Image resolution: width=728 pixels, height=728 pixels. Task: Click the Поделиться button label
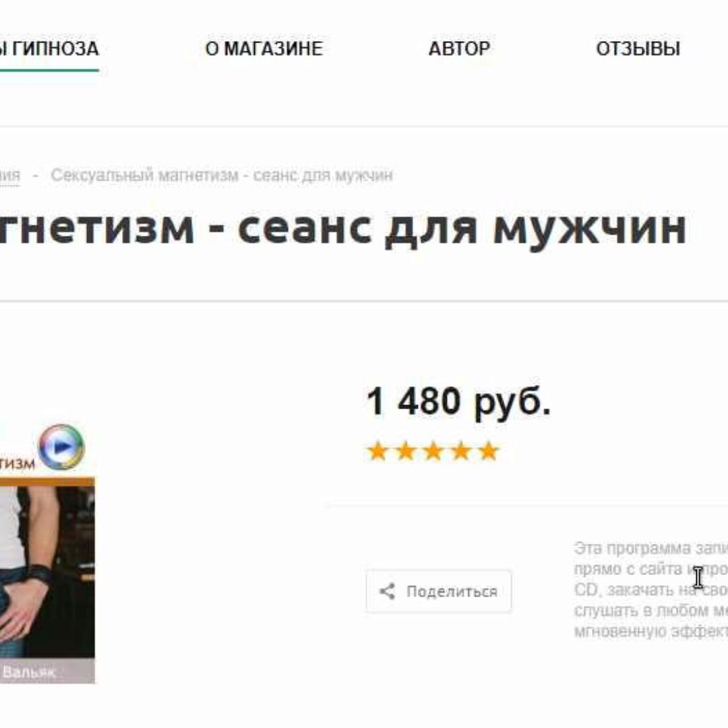click(x=452, y=592)
